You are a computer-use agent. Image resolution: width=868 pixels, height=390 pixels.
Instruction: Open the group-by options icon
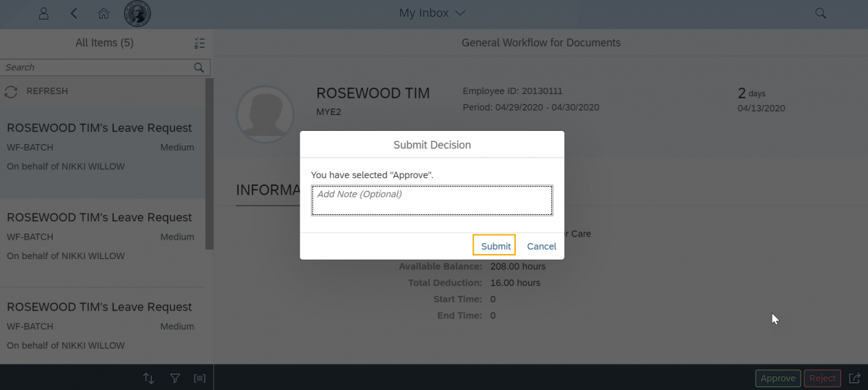200,378
